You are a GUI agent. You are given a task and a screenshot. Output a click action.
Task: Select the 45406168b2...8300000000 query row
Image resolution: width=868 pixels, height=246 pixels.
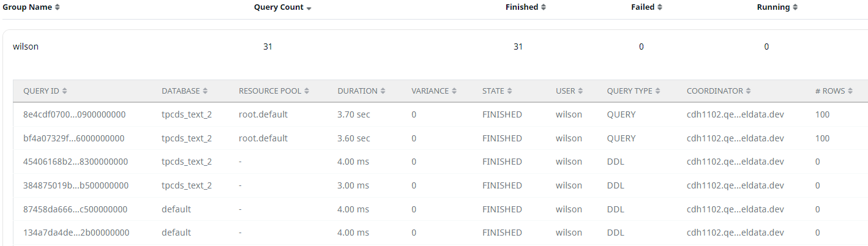441,162
